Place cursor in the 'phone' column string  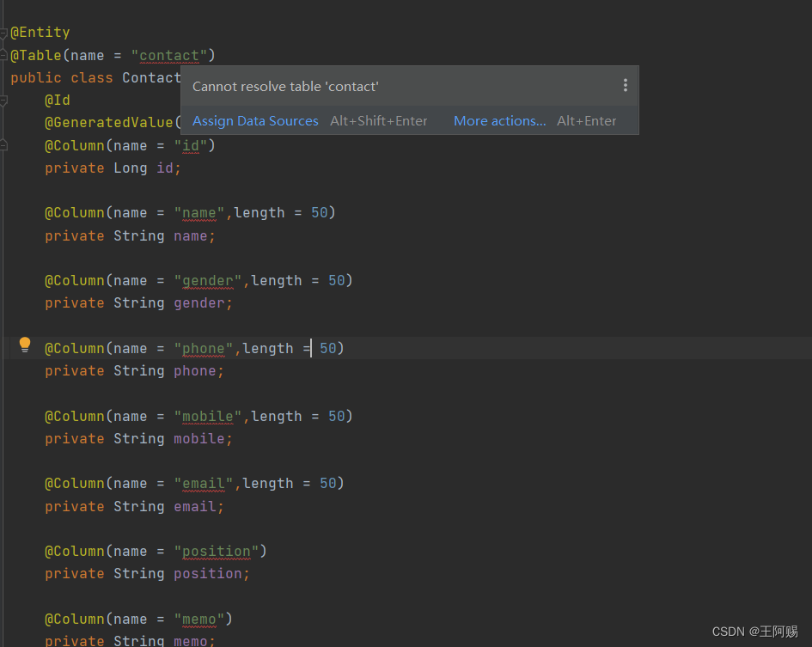point(203,348)
